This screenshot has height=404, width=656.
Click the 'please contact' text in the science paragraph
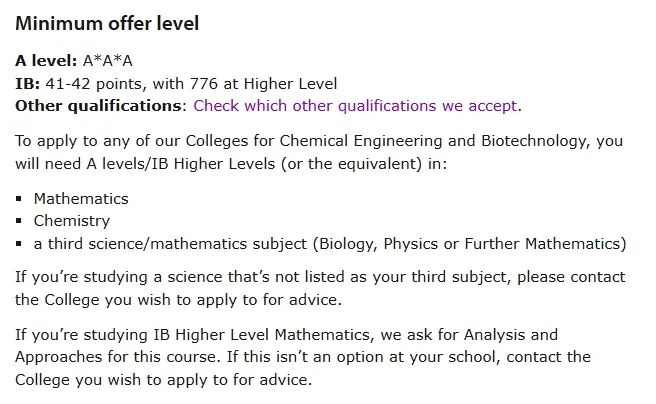(x=571, y=277)
